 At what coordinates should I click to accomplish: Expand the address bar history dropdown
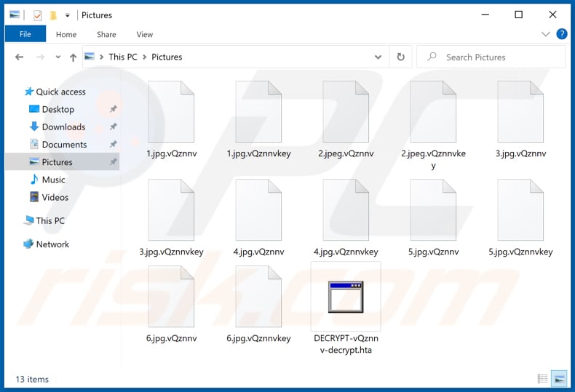[x=378, y=57]
